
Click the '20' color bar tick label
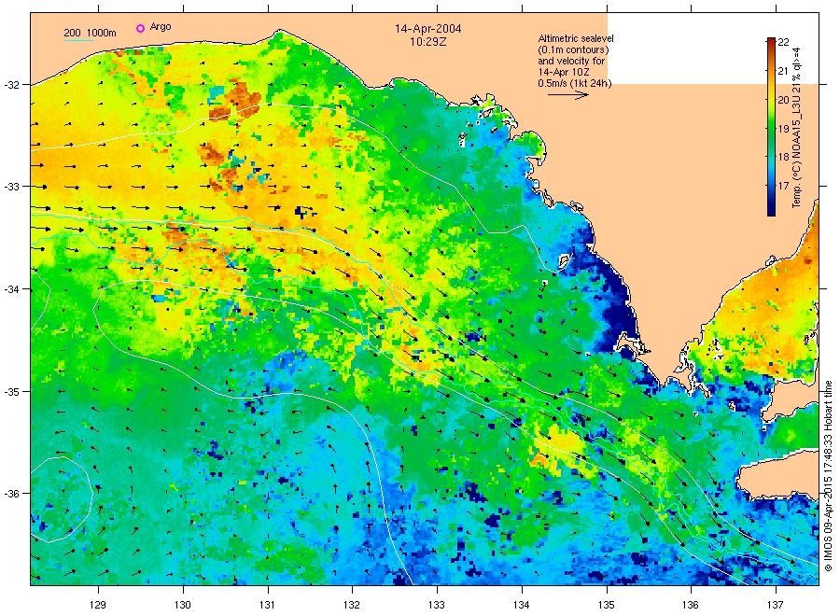[x=783, y=100]
